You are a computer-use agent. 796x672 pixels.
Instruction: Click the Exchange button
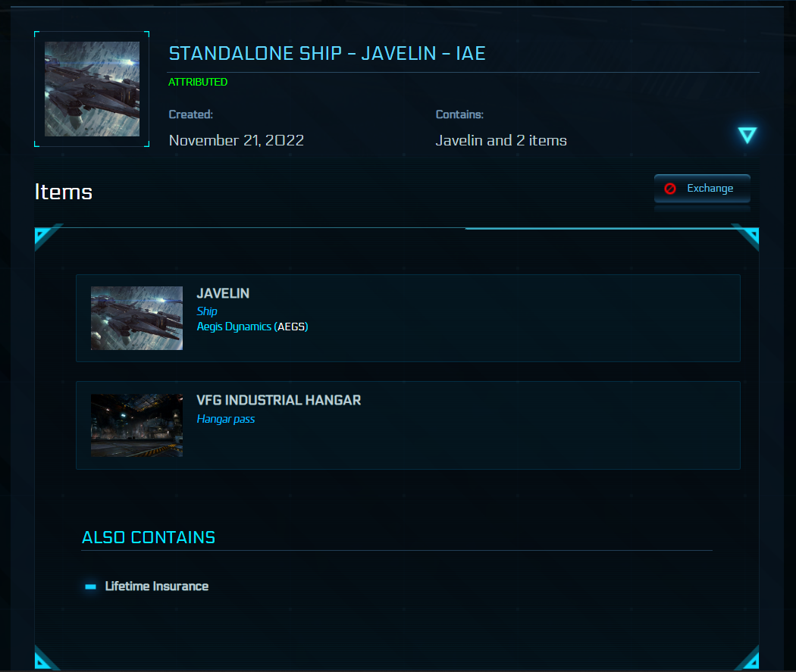(x=702, y=189)
